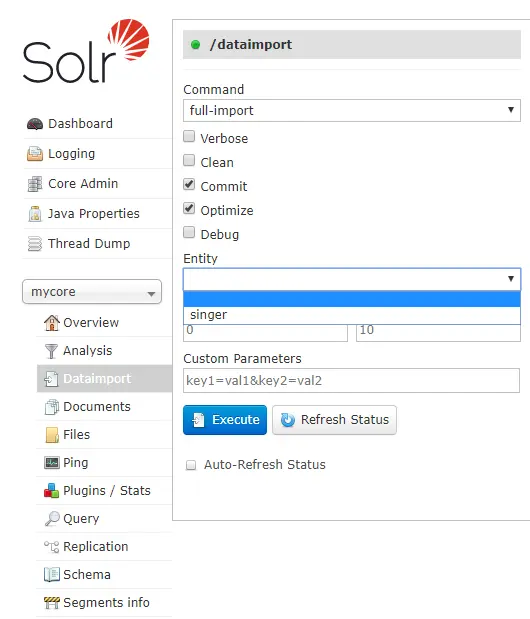The height and width of the screenshot is (619, 530).
Task: Click the Refresh Status button
Action: [334, 420]
